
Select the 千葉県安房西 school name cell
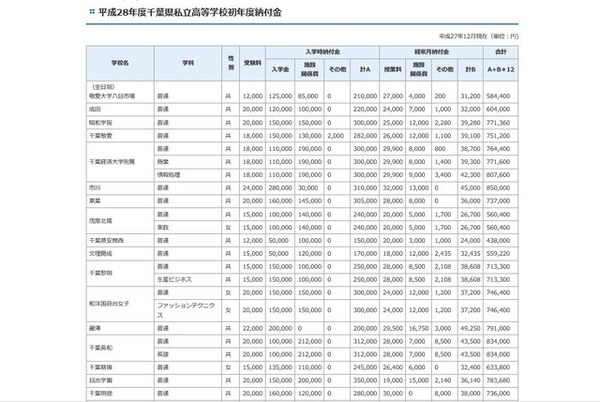pyautogui.click(x=120, y=241)
